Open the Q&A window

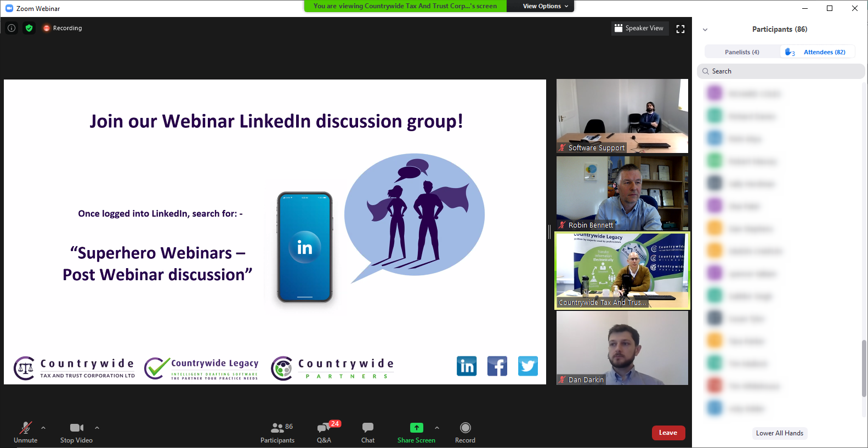tap(324, 432)
